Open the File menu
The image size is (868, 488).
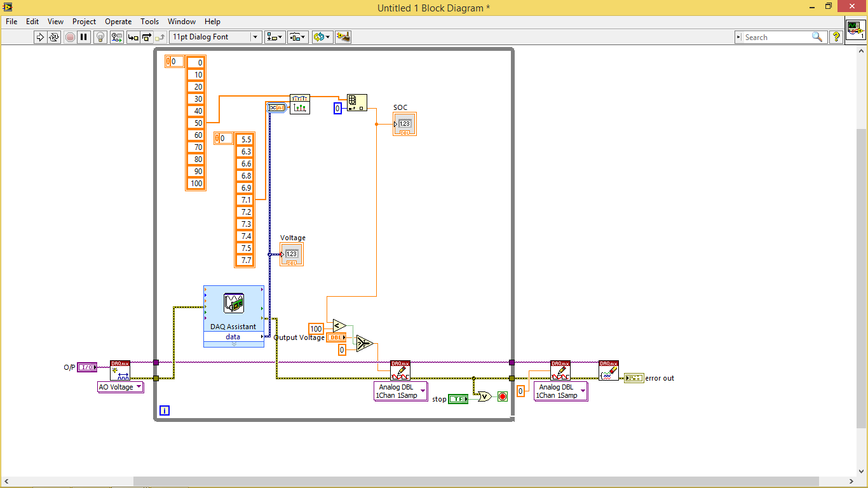pos(11,22)
